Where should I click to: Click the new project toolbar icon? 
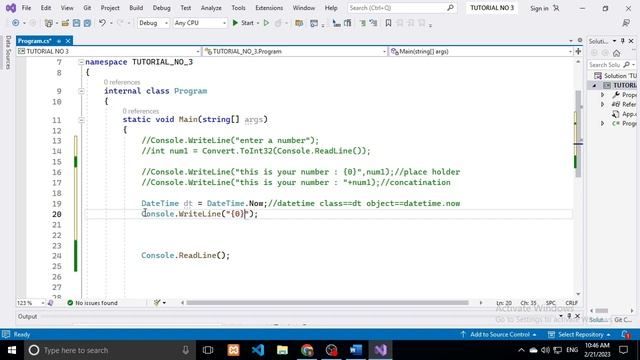(x=49, y=23)
